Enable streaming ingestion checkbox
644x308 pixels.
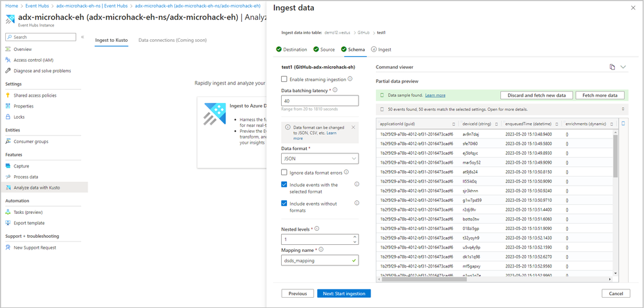[x=284, y=79]
